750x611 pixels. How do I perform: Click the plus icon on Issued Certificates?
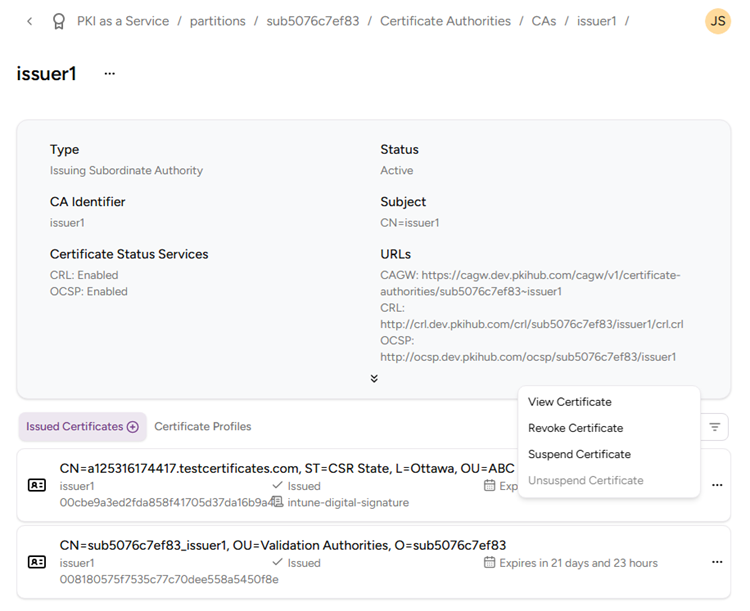click(x=132, y=427)
